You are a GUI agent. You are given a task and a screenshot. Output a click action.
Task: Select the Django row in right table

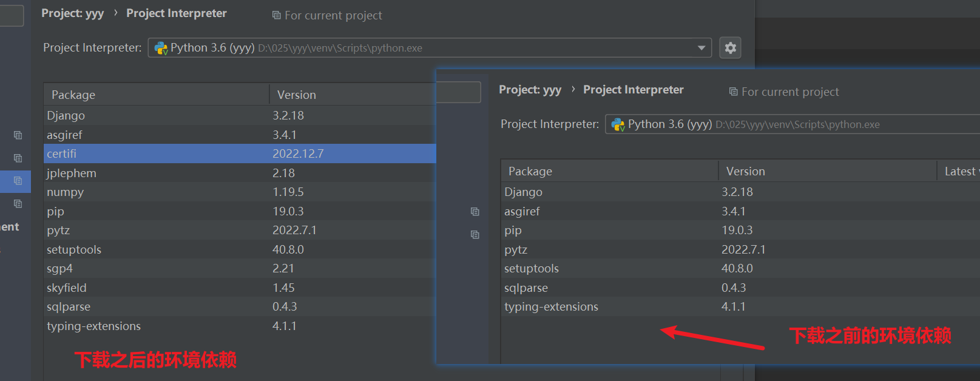tap(523, 192)
